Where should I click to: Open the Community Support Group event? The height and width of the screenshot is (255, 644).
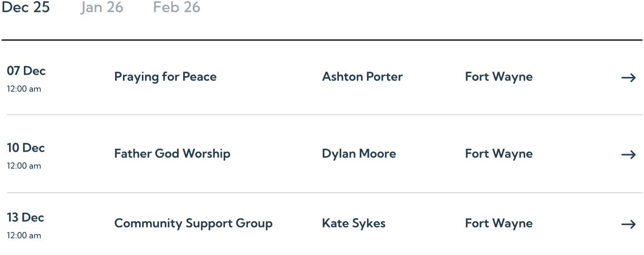point(193,224)
